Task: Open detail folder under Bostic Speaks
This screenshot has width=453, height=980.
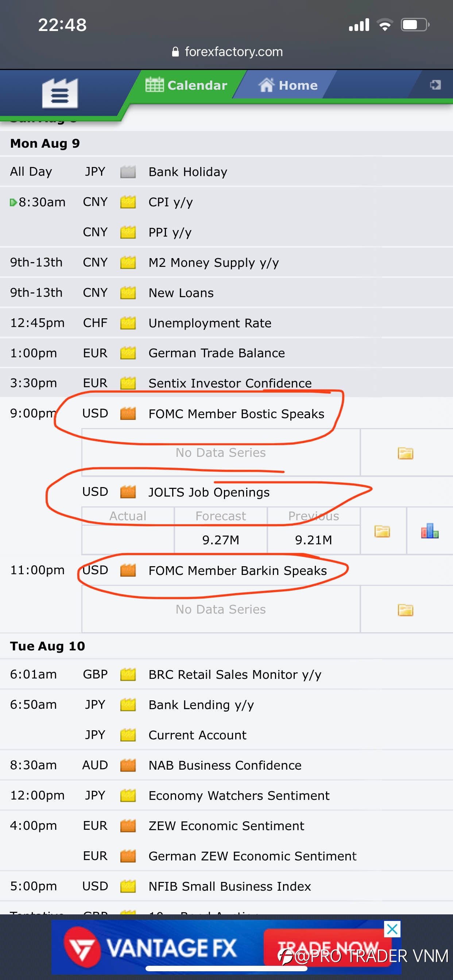Action: tap(406, 453)
